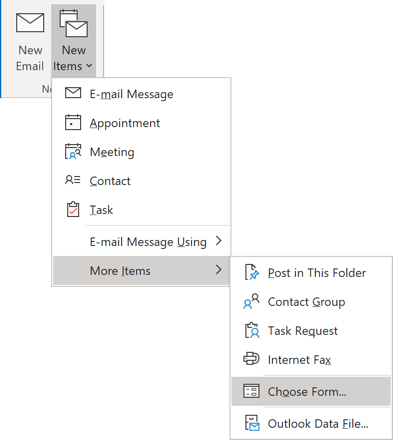This screenshot has height=440, width=393.
Task: Click the Appointment calendar icon
Action: click(x=73, y=122)
